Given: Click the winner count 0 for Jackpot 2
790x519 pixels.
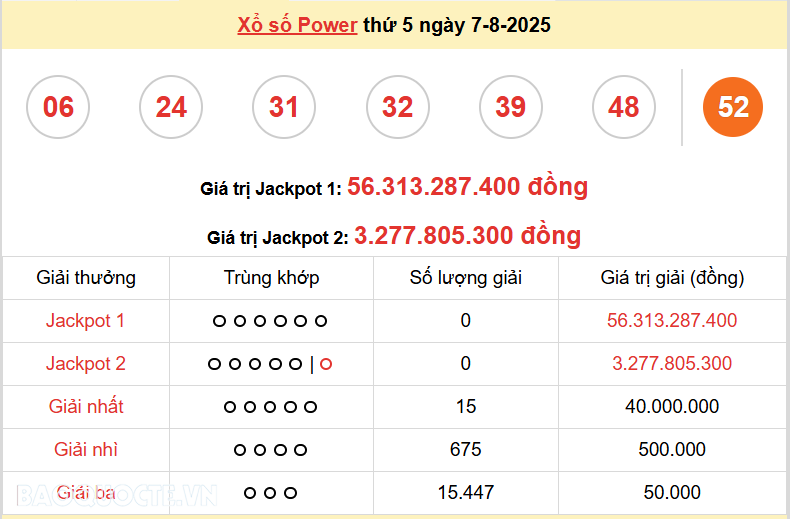Looking at the screenshot, I should tap(466, 363).
